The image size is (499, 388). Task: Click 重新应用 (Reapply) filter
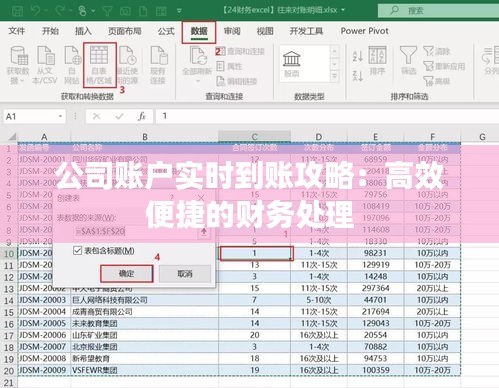pos(444,66)
